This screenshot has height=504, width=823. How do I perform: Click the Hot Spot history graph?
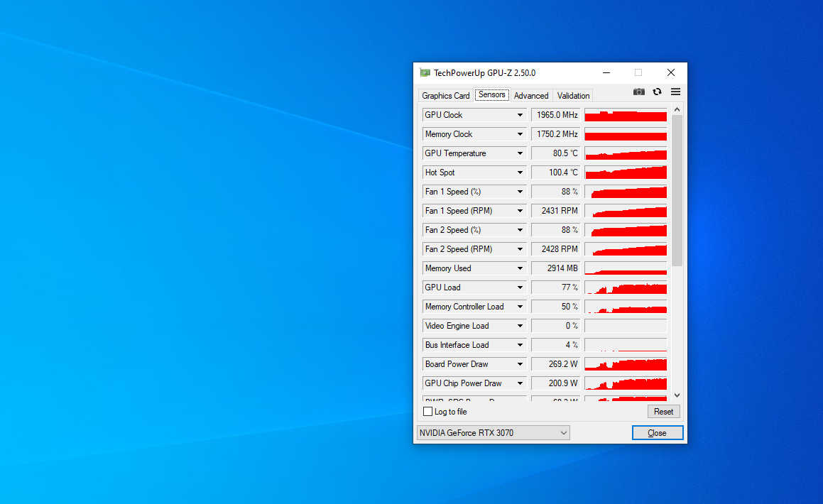pyautogui.click(x=626, y=172)
